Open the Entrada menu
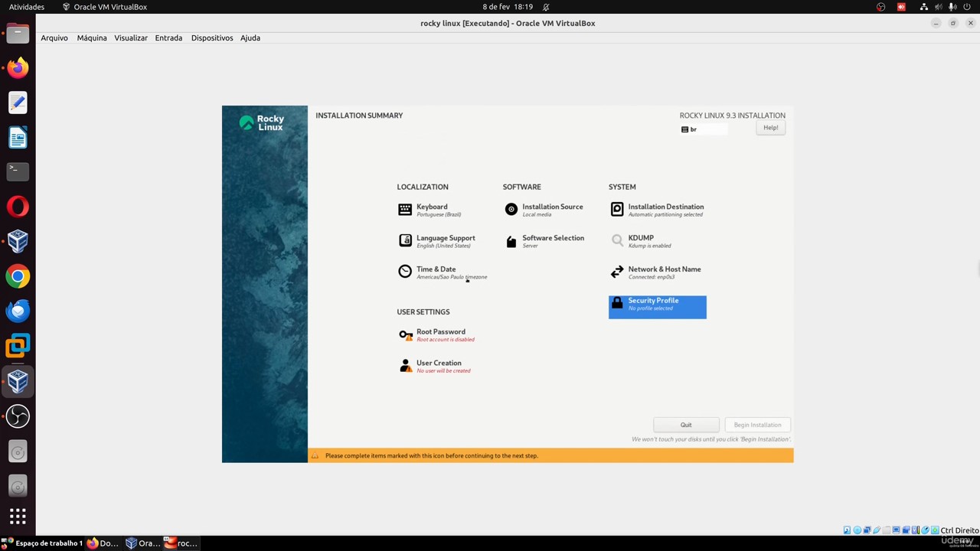The image size is (980, 551). (x=168, y=37)
